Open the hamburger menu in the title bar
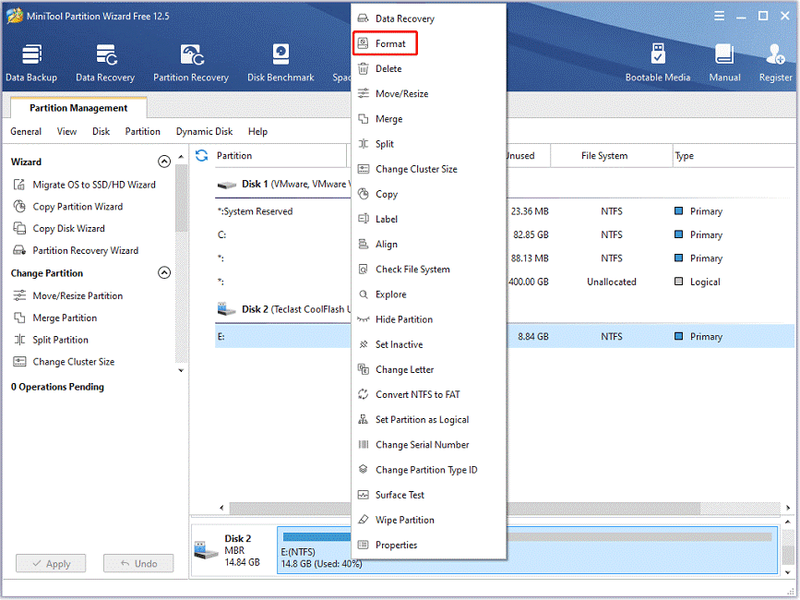The width and height of the screenshot is (800, 600). 719,16
